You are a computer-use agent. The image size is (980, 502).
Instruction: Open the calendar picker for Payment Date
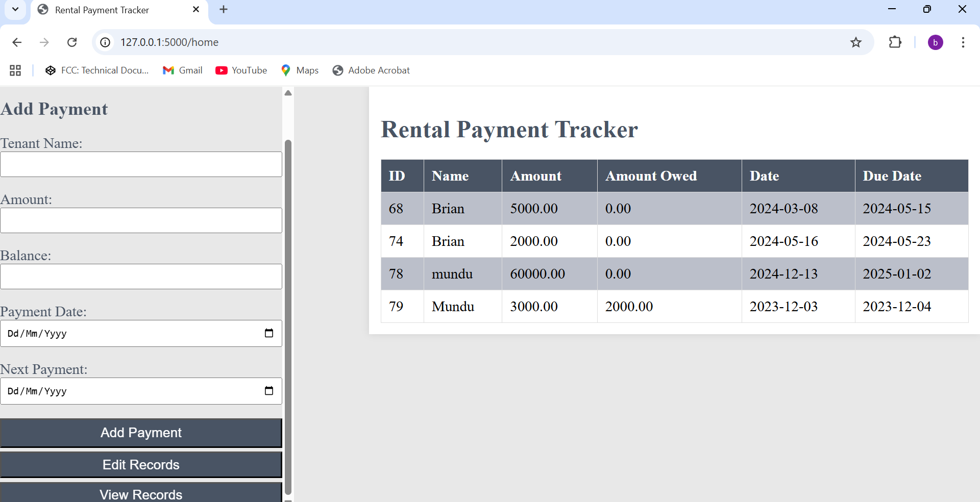(269, 333)
